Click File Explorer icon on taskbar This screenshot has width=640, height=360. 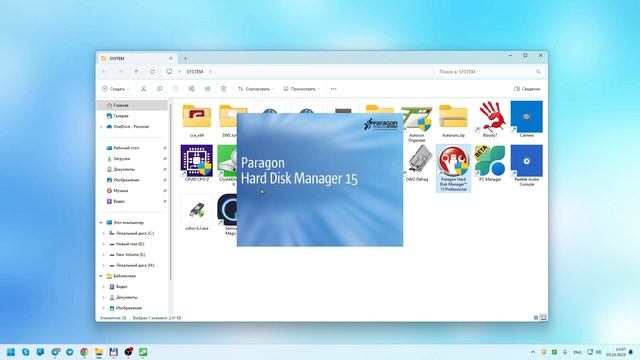click(99, 352)
